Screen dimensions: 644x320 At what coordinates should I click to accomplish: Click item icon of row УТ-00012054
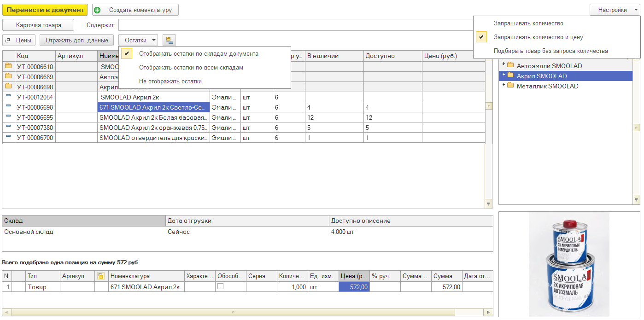8,97
